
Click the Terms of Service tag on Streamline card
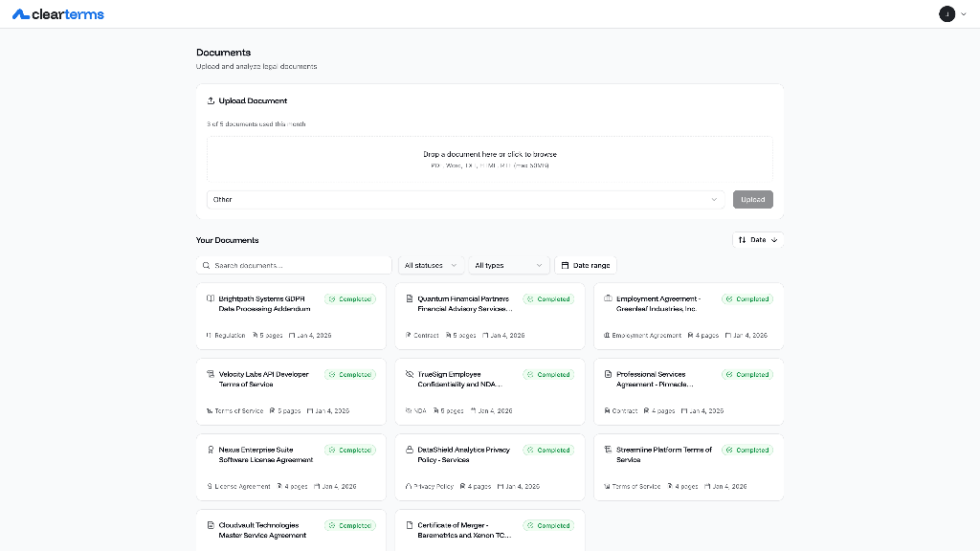(633, 487)
